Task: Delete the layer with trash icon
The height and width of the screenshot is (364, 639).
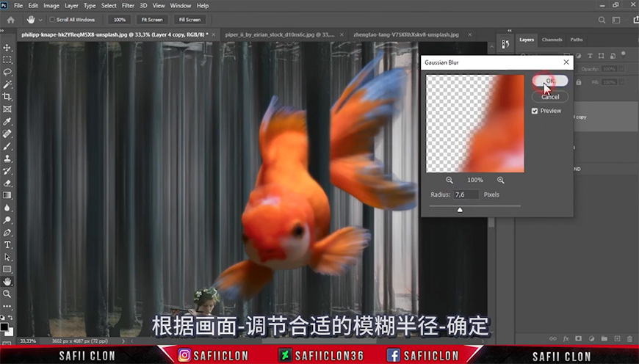Action: [629, 338]
